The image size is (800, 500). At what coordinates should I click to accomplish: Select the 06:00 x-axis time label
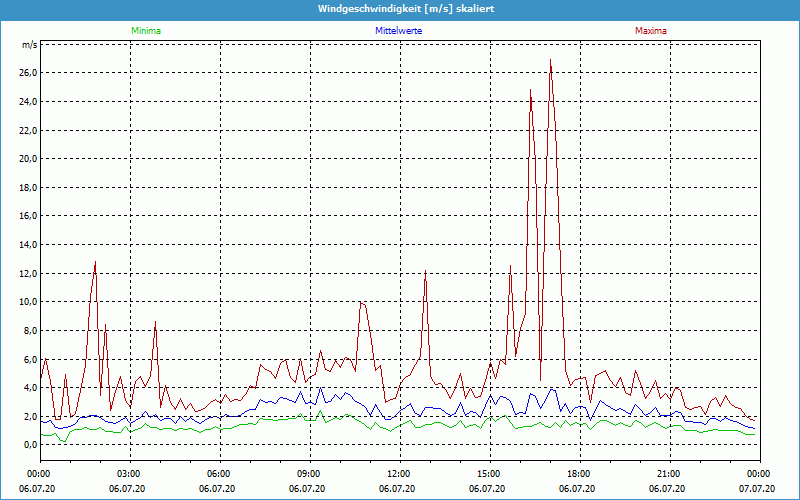(x=219, y=473)
